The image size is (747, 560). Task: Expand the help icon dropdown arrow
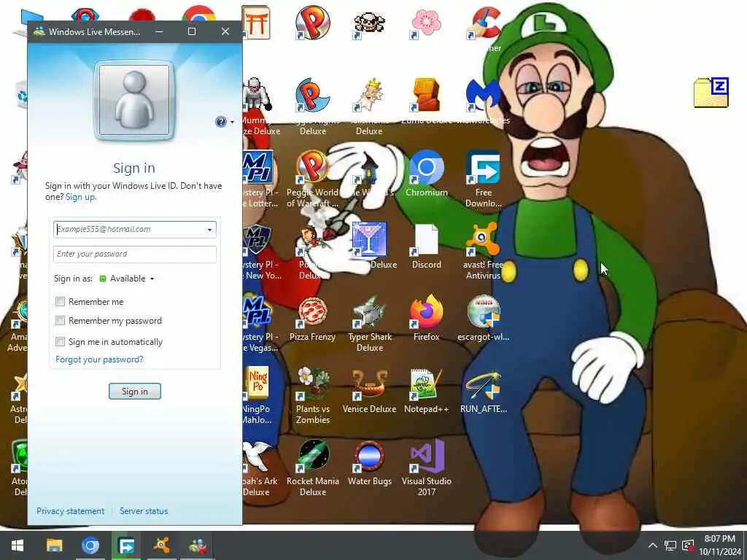point(232,122)
